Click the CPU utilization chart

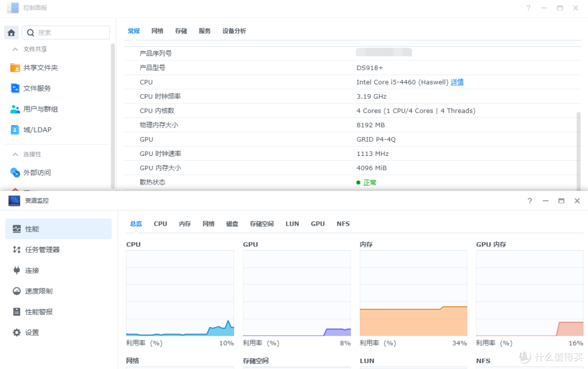(x=180, y=293)
